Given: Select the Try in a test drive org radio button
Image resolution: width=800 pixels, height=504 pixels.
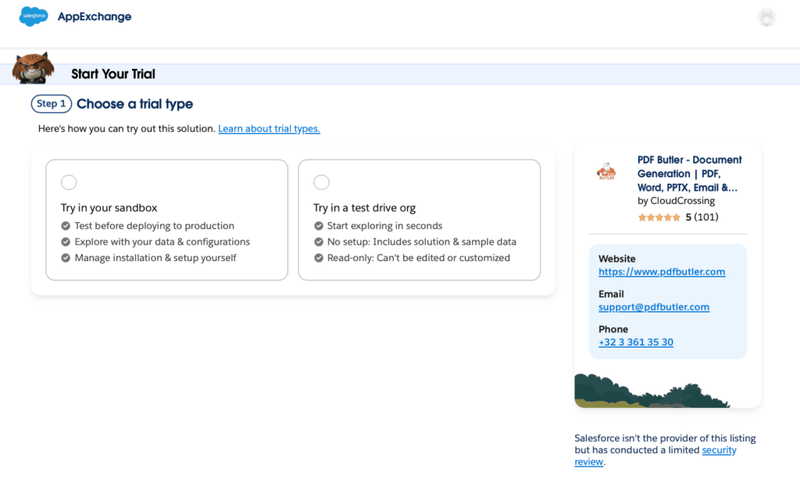Looking at the screenshot, I should coord(321,182).
